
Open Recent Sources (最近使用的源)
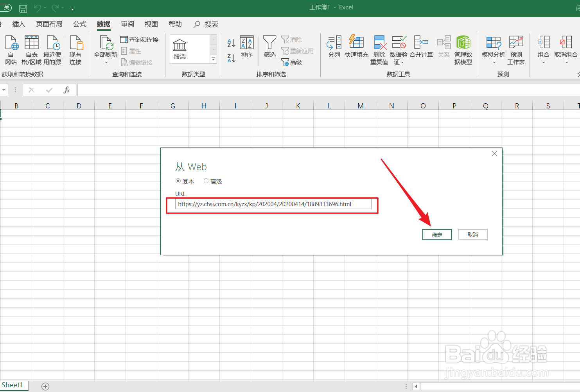[52, 50]
